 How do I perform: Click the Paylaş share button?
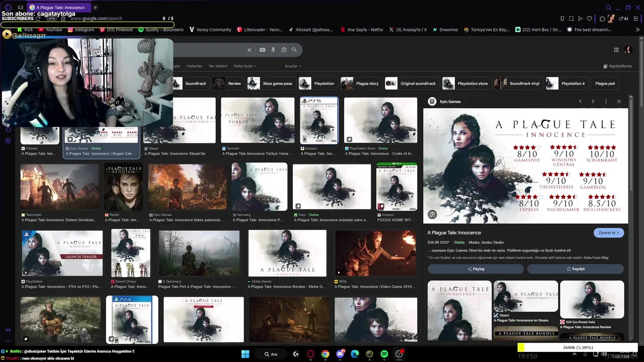coord(475,269)
